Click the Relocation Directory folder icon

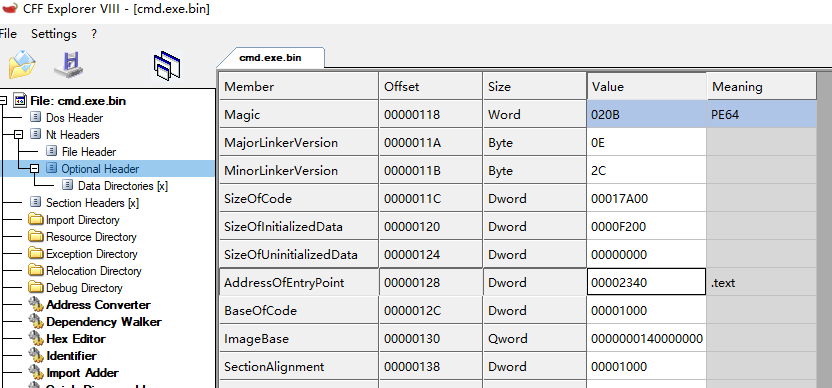(x=36, y=271)
